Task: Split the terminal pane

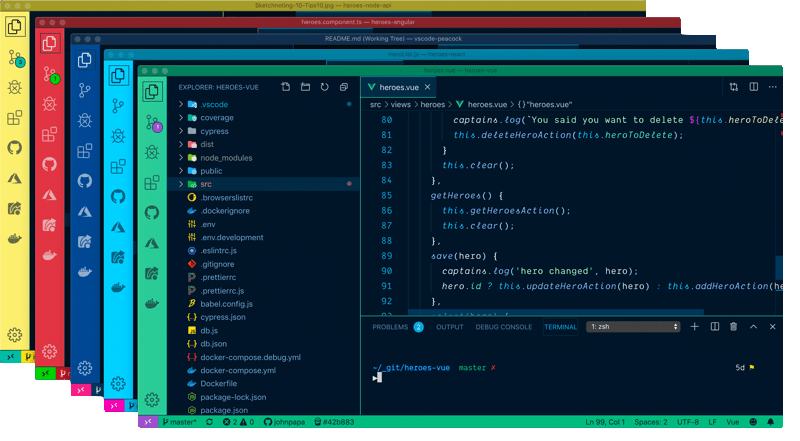Action: (x=715, y=327)
